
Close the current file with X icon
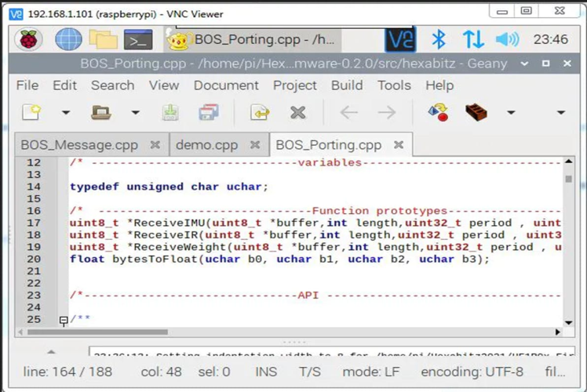pos(297,113)
